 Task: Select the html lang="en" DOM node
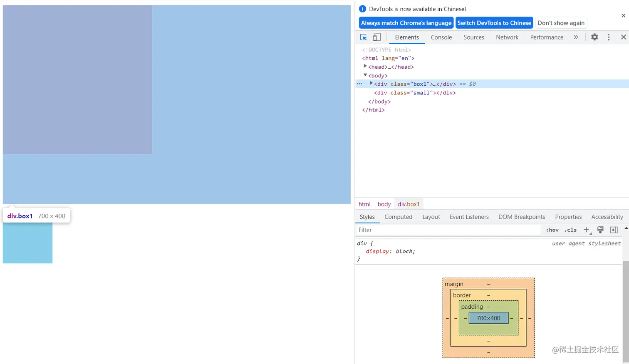coord(388,58)
